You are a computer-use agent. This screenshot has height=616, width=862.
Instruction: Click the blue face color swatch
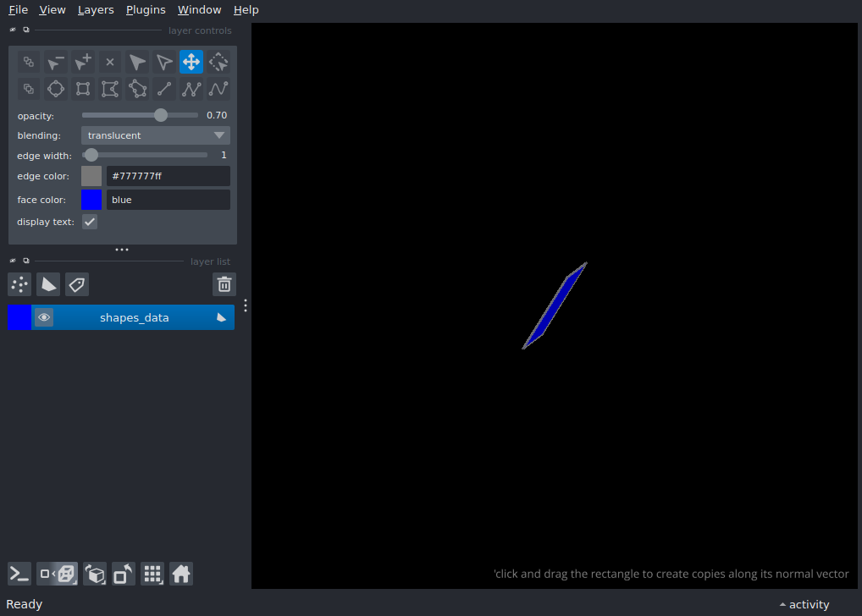[91, 199]
